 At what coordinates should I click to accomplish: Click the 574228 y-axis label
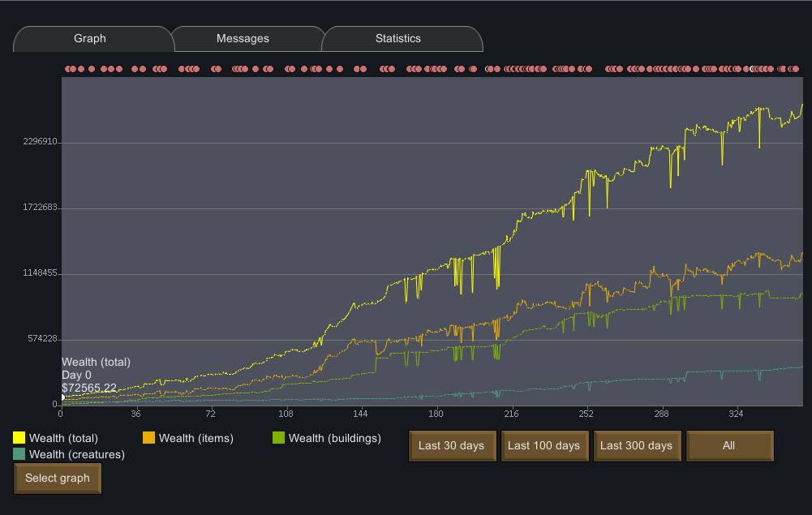click(42, 339)
